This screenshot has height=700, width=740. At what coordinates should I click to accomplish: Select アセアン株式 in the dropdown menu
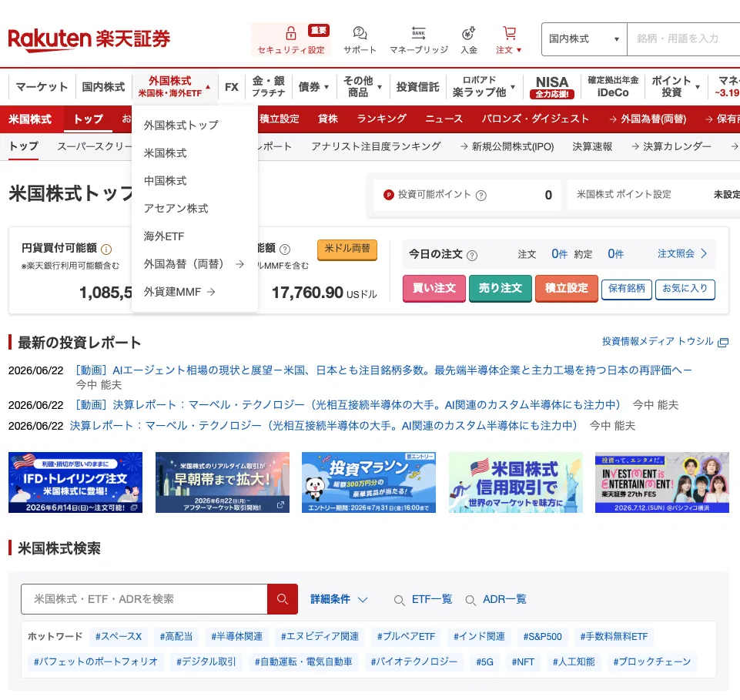(176, 209)
